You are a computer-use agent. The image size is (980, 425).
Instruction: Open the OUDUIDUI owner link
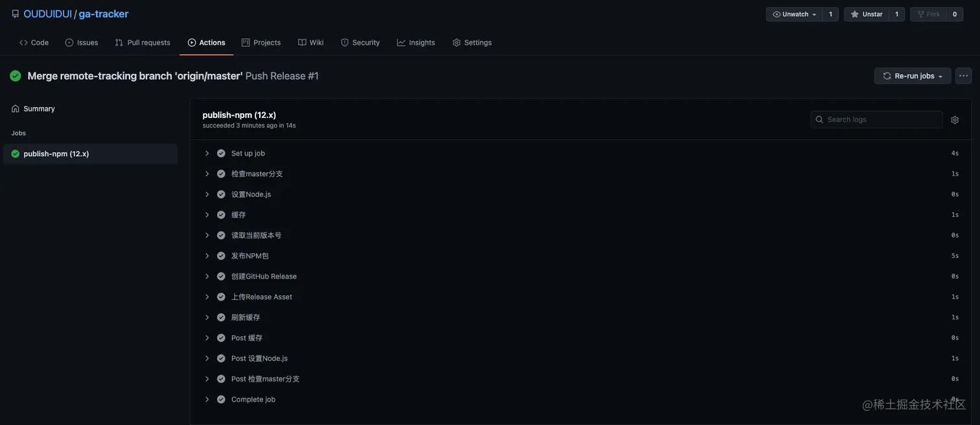click(47, 14)
